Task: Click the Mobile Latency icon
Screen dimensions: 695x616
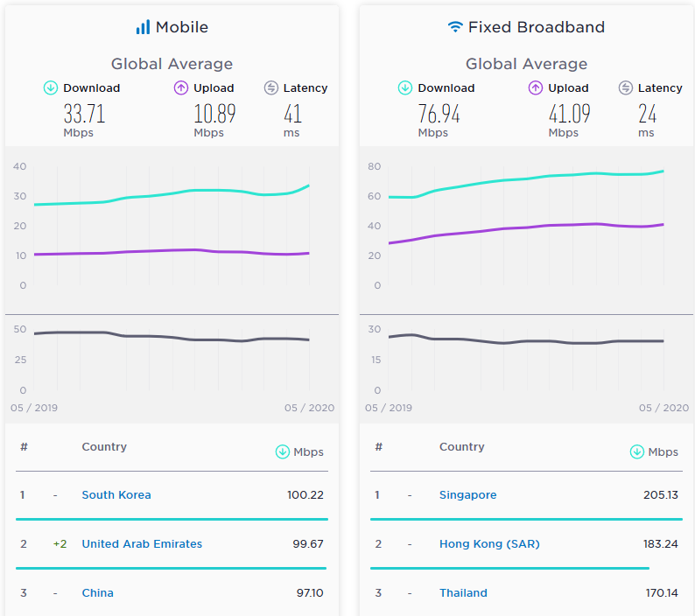Action: point(270,87)
